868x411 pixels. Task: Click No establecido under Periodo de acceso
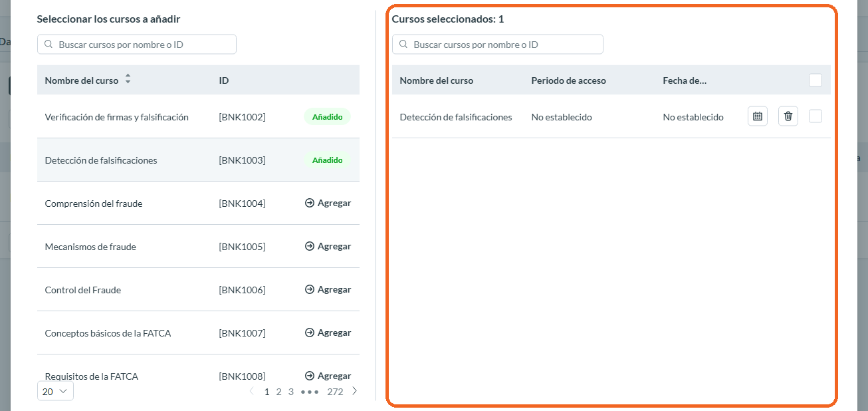(562, 117)
